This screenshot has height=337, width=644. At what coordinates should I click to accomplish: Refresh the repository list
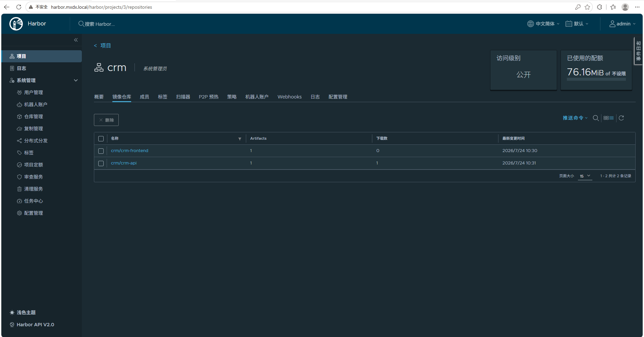(621, 118)
